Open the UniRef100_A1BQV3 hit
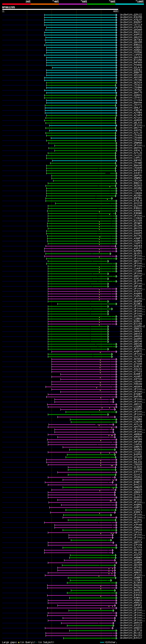This screenshot has width=146, height=644. pos(131,48)
